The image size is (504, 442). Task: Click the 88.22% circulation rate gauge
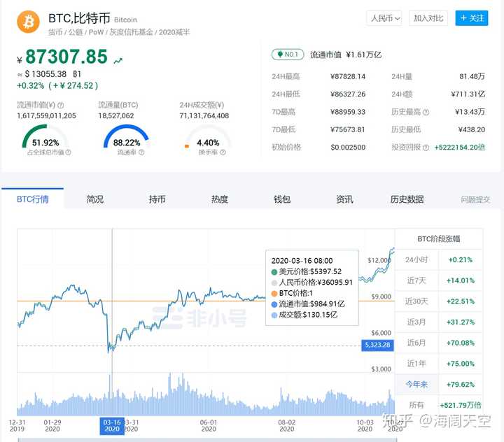tap(126, 138)
